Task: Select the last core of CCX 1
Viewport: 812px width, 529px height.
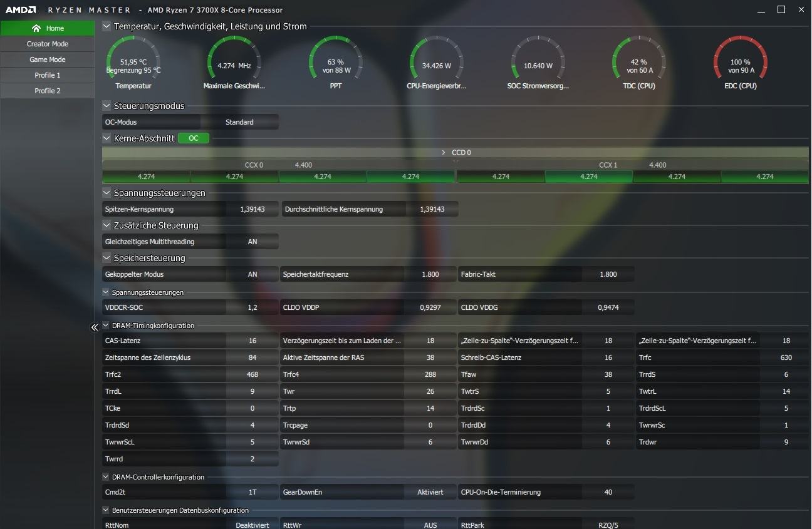Action: [765, 177]
